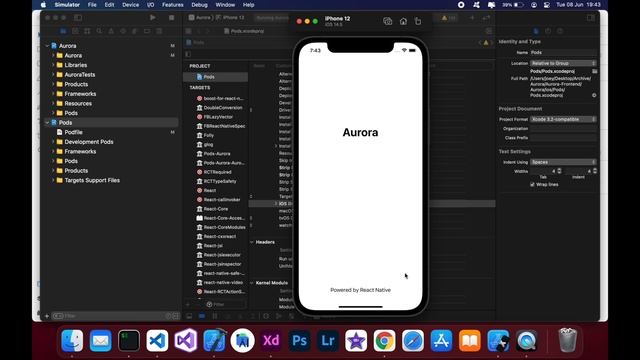Open the macOS Control Center icon

pyautogui.click(x=547, y=5)
